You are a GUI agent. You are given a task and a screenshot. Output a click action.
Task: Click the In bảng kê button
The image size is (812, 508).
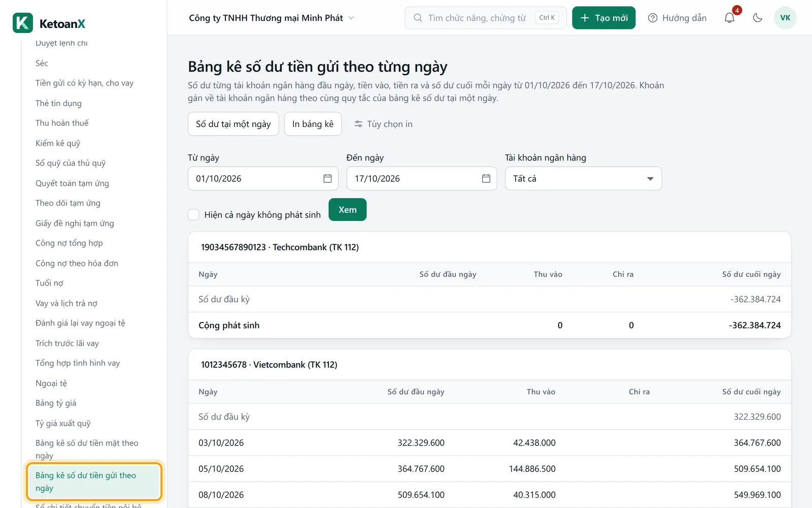click(313, 124)
